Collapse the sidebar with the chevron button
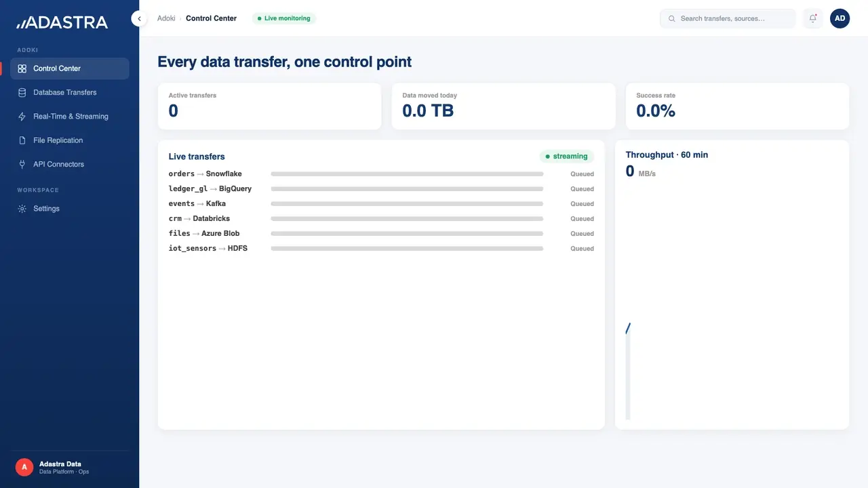Image resolution: width=868 pixels, height=488 pixels. tap(139, 19)
